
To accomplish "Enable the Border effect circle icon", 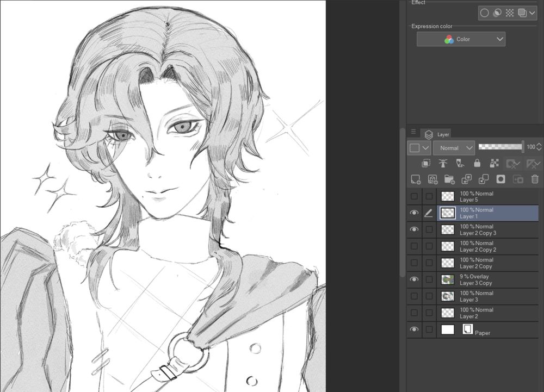I will pos(484,13).
